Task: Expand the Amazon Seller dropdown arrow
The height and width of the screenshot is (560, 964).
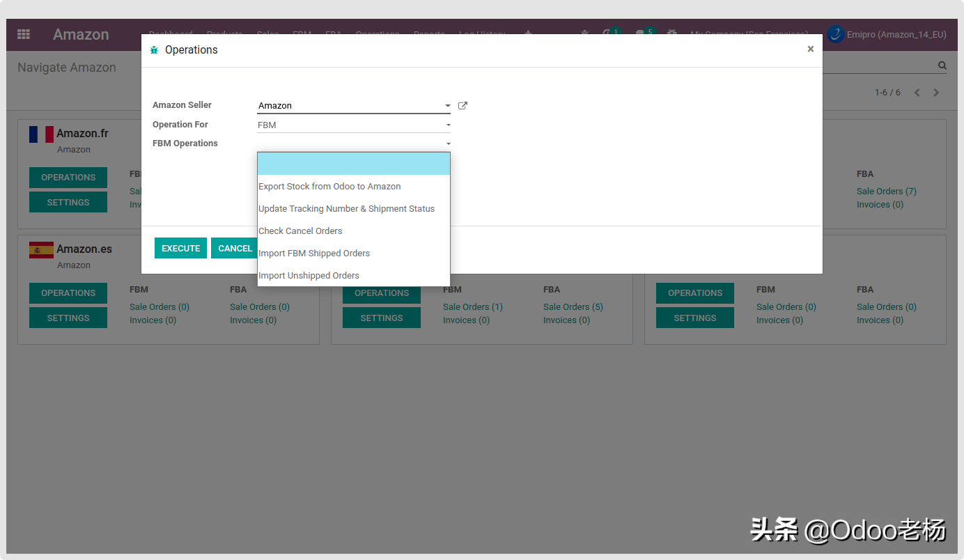Action: (x=448, y=106)
